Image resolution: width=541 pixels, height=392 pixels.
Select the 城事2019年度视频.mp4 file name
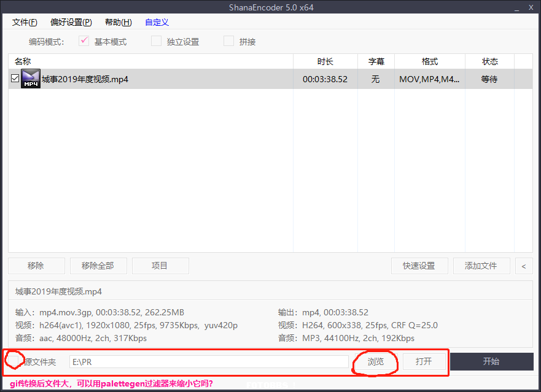85,79
